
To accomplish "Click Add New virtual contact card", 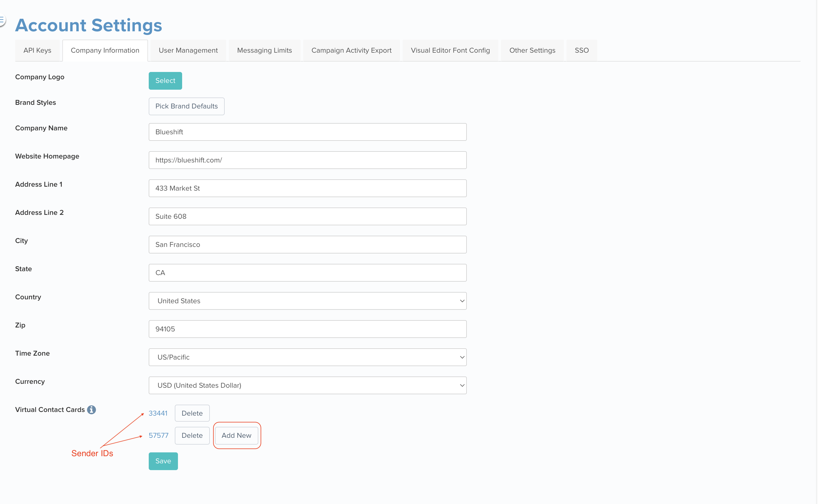I will tap(236, 435).
